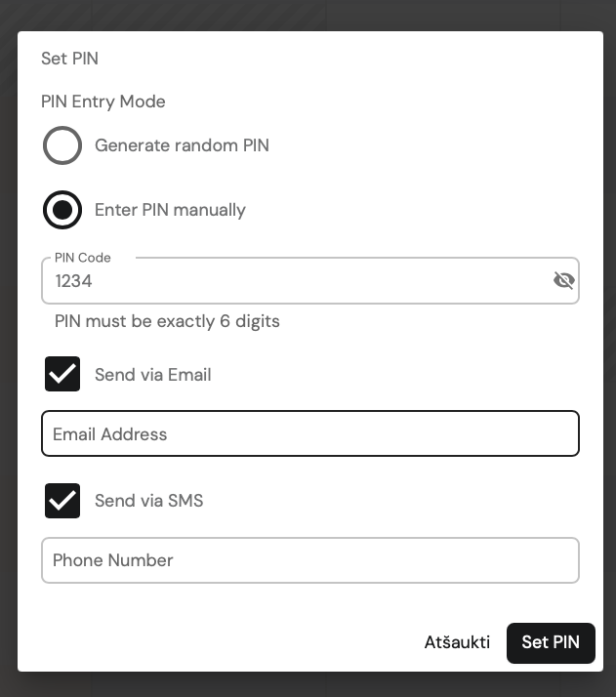Click the "Generate random PIN" label text

pos(182,145)
